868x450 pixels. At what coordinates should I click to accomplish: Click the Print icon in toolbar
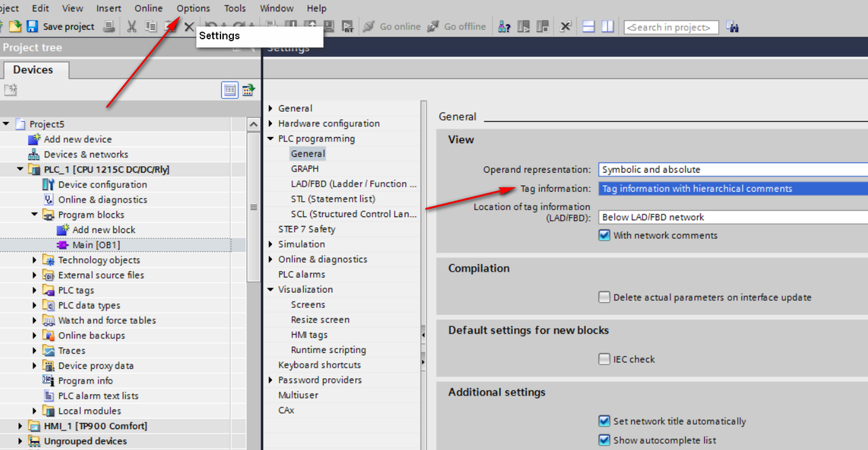pos(108,26)
